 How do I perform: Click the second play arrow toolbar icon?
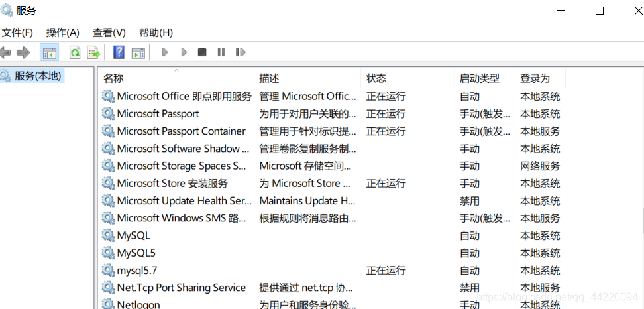point(184,52)
